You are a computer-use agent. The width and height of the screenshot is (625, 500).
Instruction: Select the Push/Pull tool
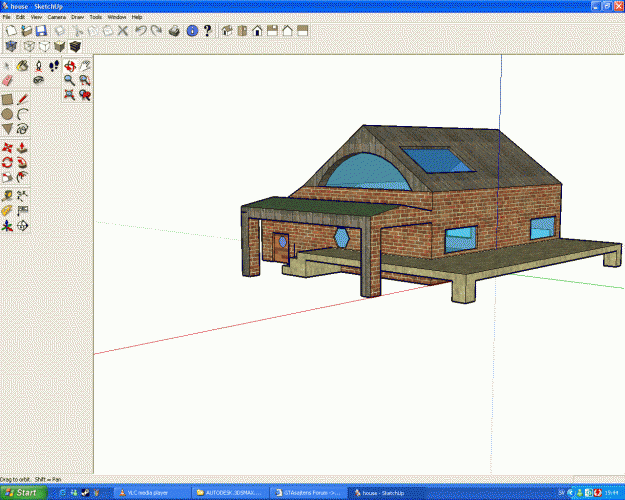22,148
